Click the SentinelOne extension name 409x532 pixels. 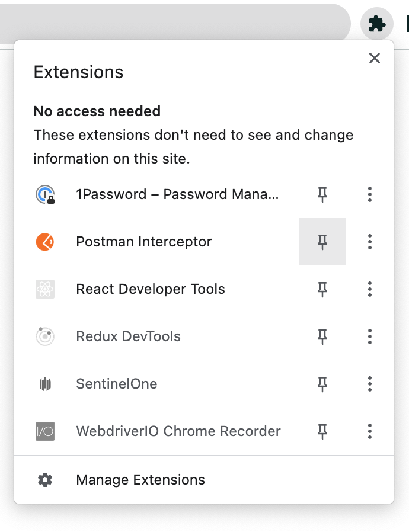116,384
